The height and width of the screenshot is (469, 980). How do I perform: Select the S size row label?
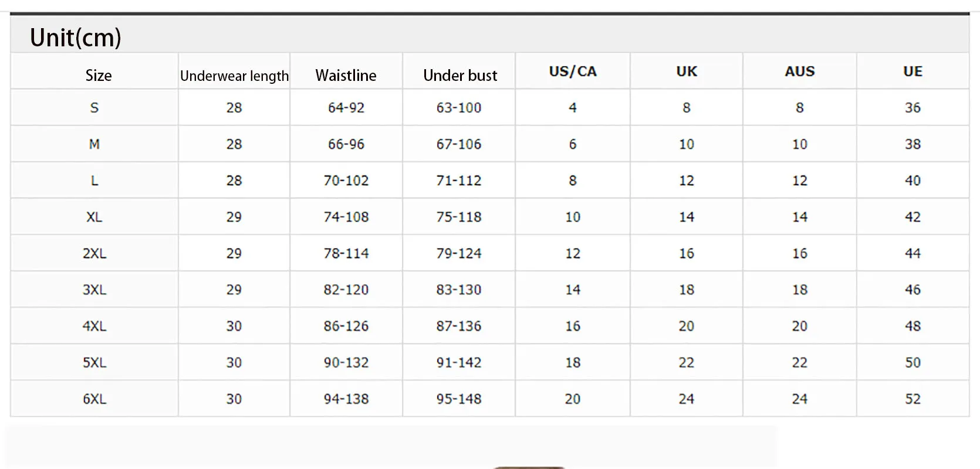[x=94, y=108]
